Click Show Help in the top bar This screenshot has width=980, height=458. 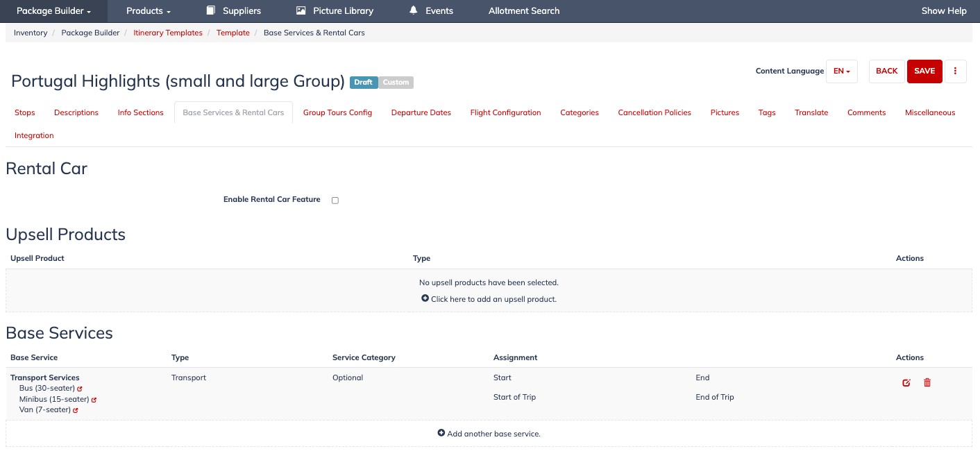tap(944, 10)
